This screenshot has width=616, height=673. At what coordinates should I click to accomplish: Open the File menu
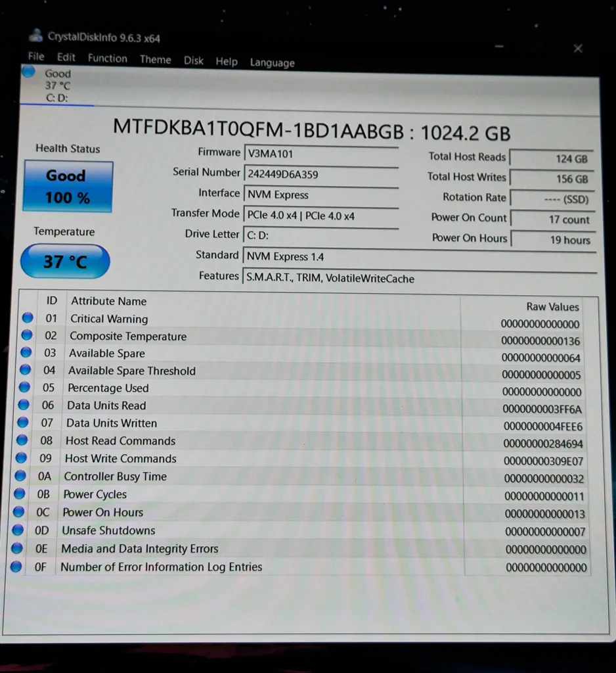36,57
